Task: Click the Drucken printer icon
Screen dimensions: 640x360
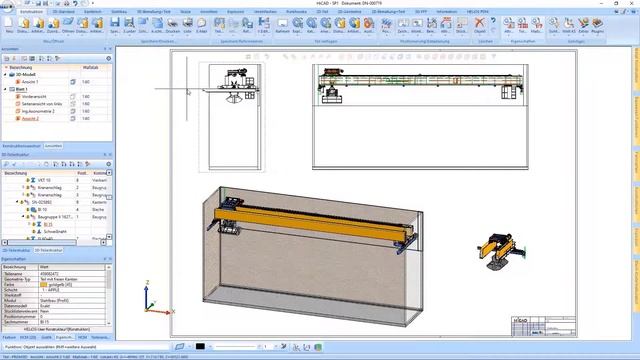Action: click(x=173, y=25)
